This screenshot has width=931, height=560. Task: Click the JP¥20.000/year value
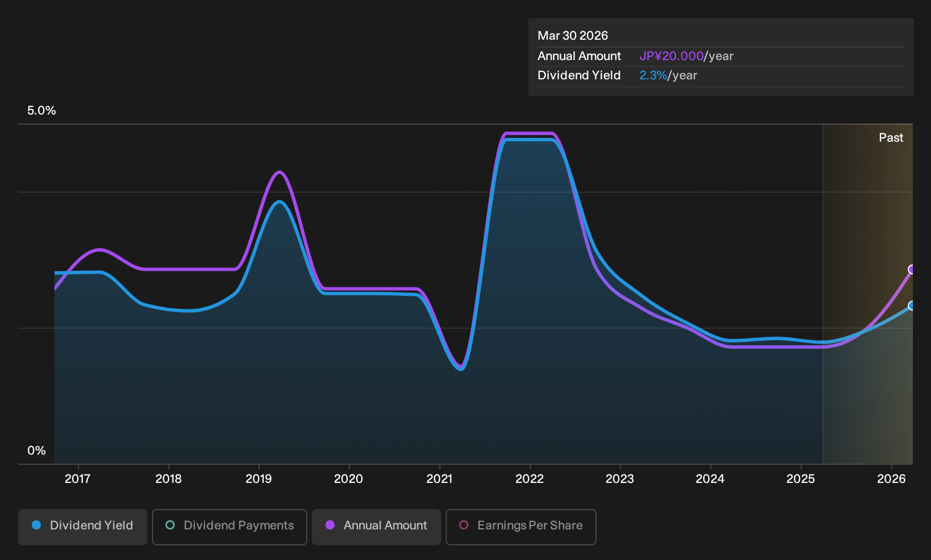click(686, 56)
